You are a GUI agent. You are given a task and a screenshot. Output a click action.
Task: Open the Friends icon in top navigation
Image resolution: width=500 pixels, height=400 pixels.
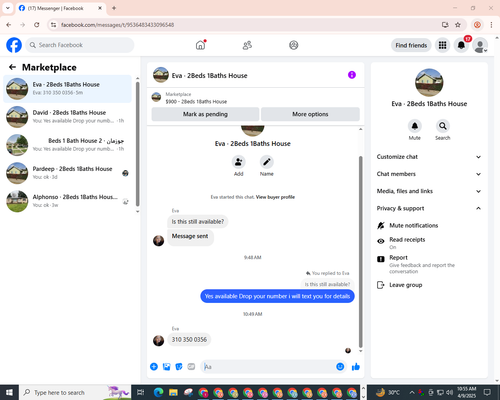(x=247, y=45)
